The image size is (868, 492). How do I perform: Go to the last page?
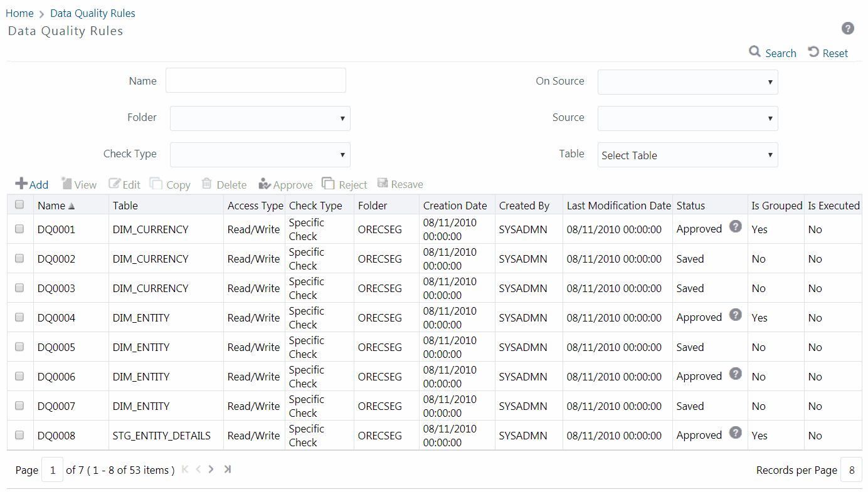tap(227, 469)
